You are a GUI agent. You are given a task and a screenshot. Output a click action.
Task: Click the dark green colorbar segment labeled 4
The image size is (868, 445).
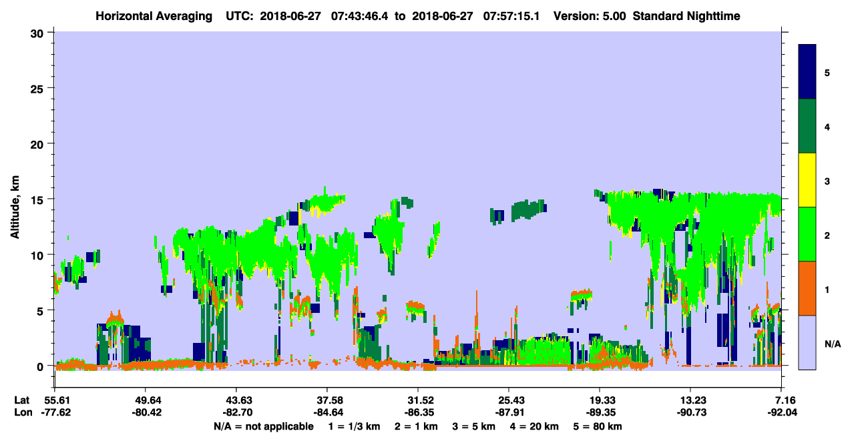click(x=807, y=126)
